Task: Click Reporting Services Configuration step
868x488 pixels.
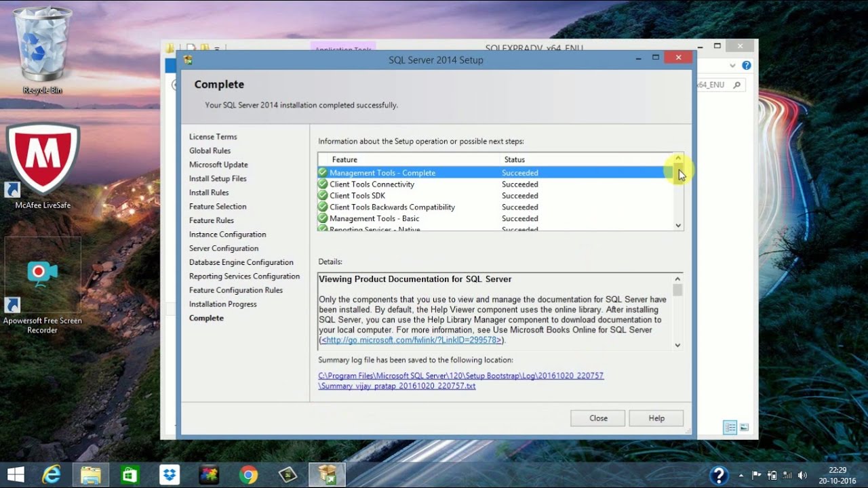Action: (x=244, y=277)
